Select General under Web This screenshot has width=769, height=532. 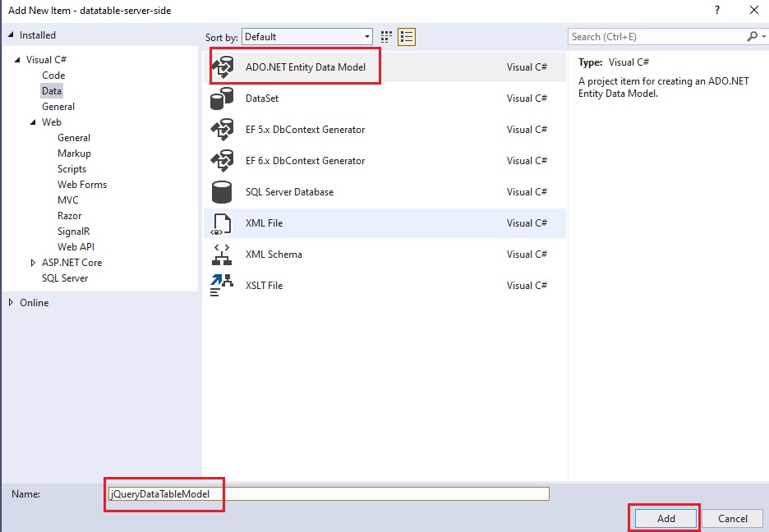pyautogui.click(x=74, y=138)
